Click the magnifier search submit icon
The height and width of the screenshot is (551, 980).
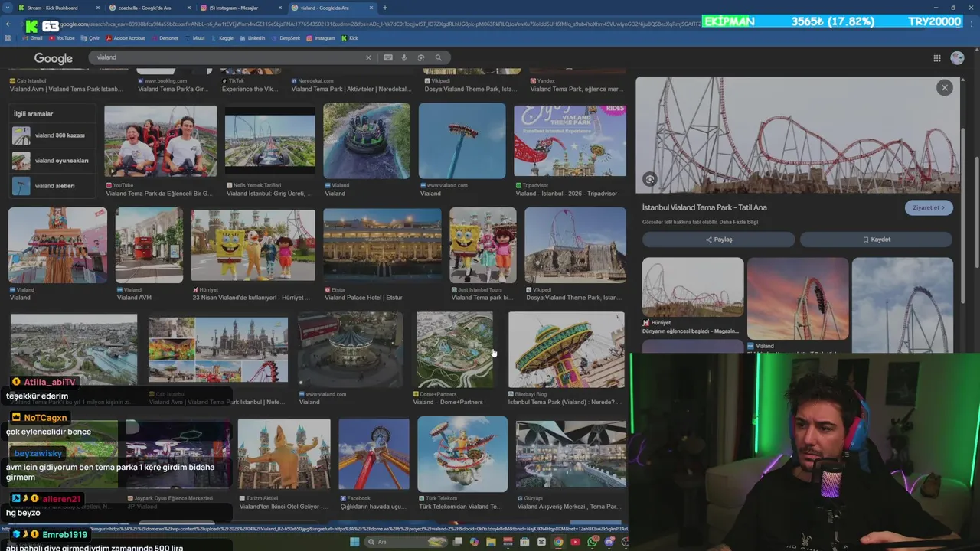click(439, 57)
